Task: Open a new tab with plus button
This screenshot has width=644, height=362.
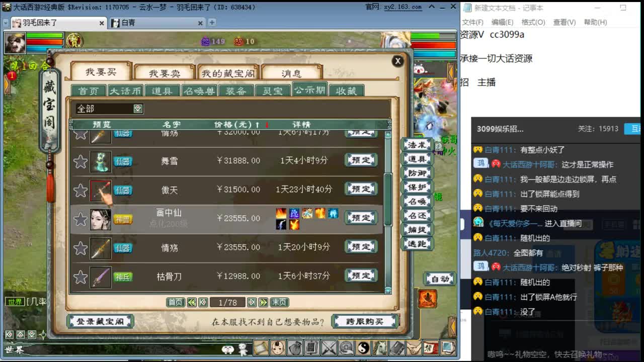Action: [212, 23]
